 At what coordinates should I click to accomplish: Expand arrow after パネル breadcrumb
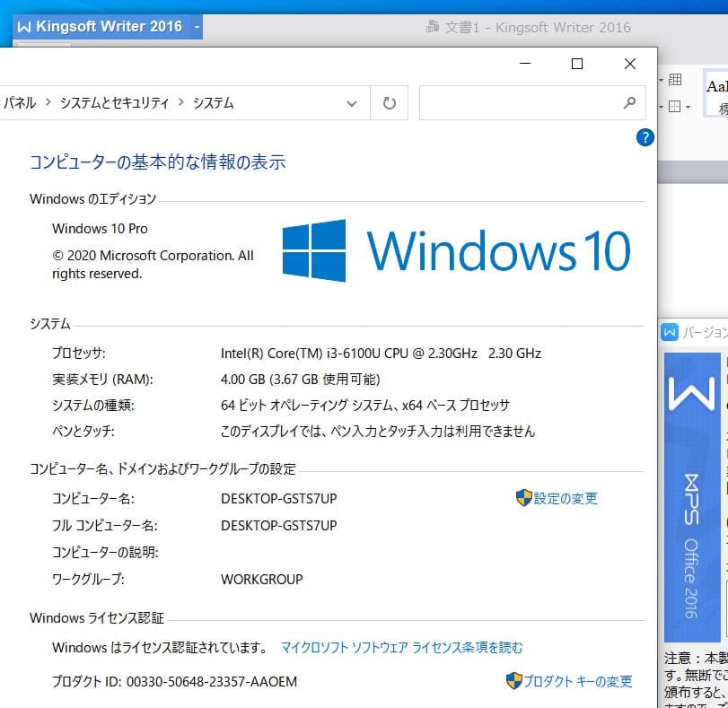(48, 101)
